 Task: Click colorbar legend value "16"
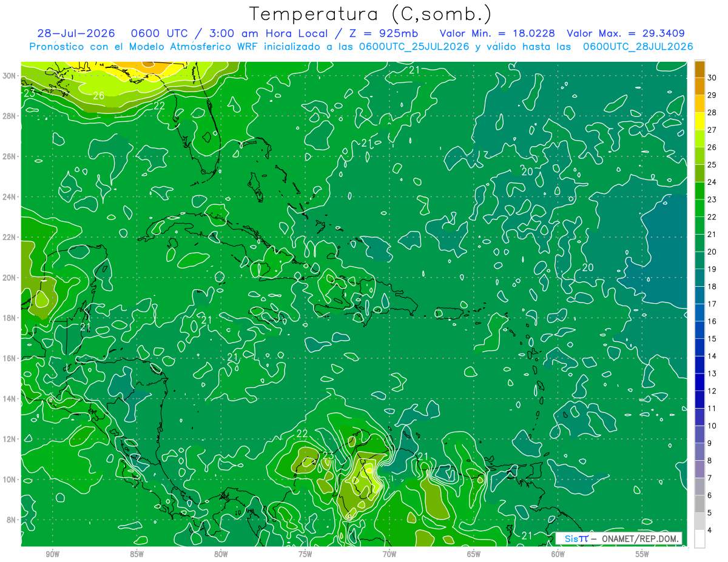(x=712, y=321)
